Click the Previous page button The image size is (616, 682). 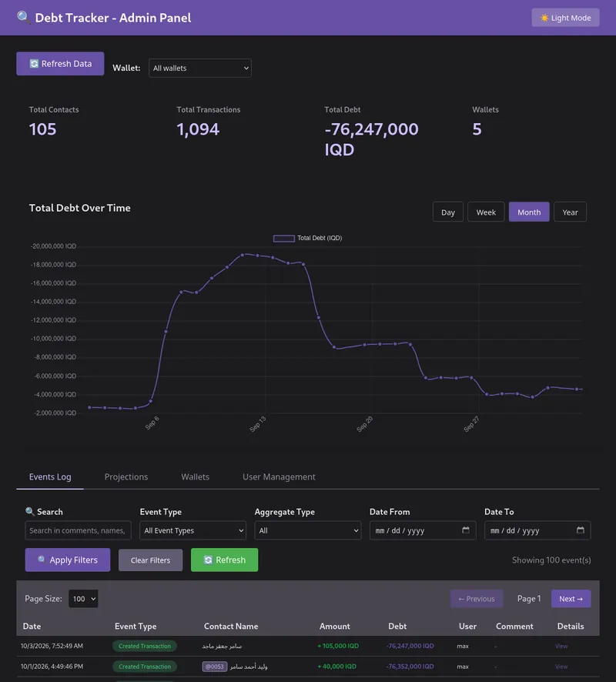pos(477,599)
